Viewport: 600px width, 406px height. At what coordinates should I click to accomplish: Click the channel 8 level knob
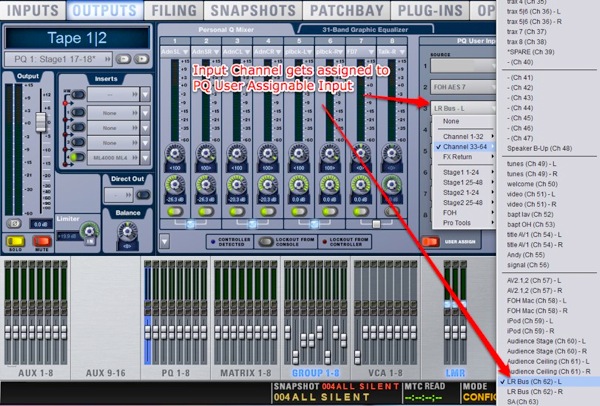[391, 185]
